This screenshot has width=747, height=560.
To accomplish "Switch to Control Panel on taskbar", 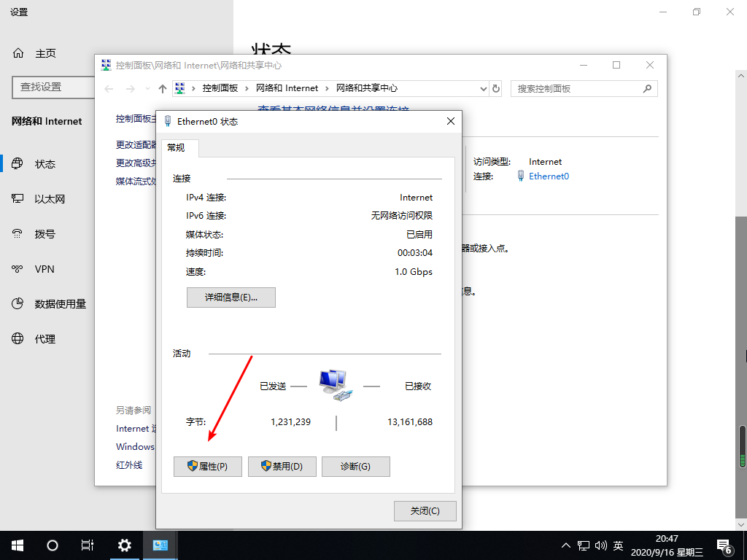I will coord(160,545).
